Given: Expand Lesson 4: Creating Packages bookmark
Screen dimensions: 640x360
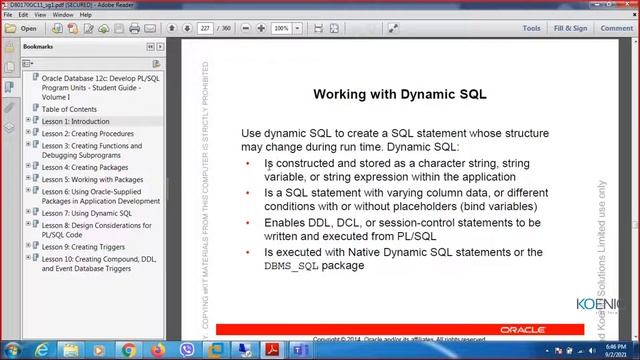Looking at the screenshot, I should [x=28, y=166].
